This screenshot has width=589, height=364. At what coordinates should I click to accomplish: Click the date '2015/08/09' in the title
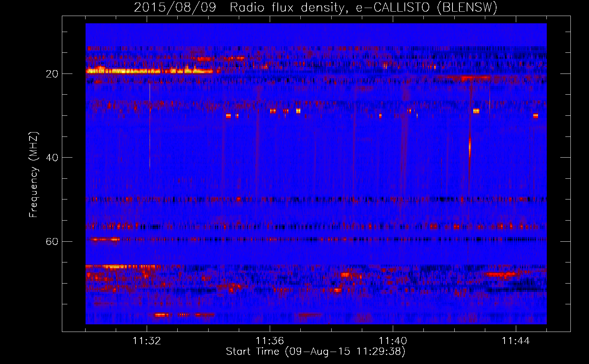(x=175, y=7)
